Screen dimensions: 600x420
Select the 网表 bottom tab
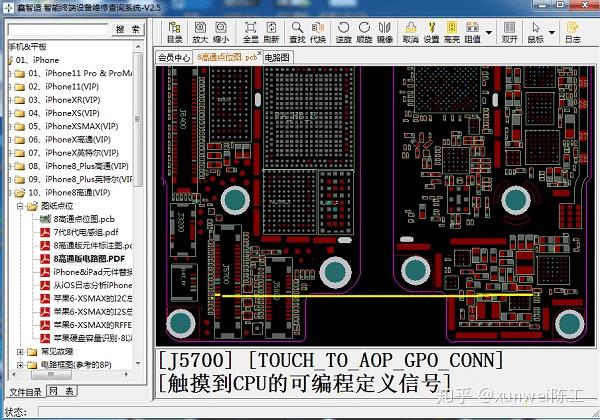pos(61,391)
